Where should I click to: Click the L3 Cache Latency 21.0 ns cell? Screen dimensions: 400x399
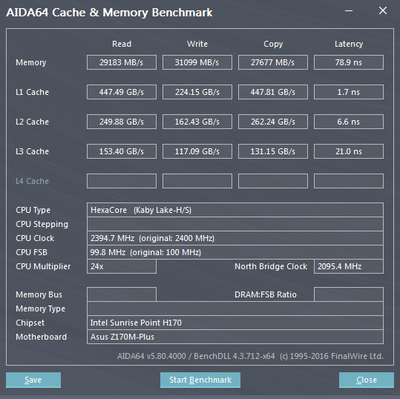(349, 151)
